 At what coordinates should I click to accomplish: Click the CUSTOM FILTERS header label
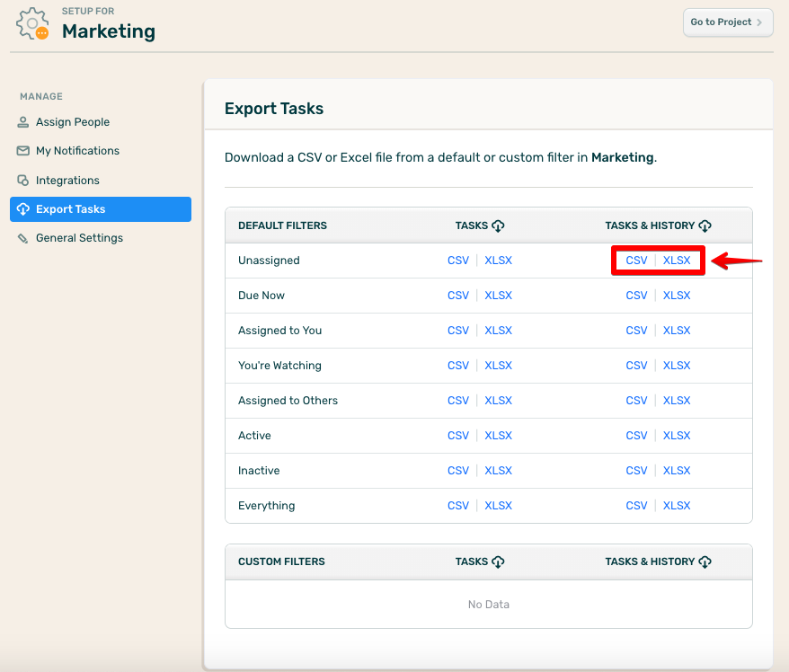tap(282, 561)
